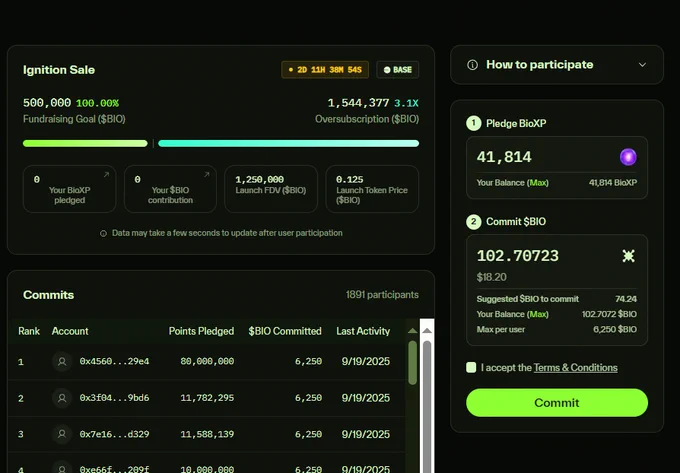The image size is (680, 473).
Task: Click points value 11,588,139
Action: [x=207, y=434]
